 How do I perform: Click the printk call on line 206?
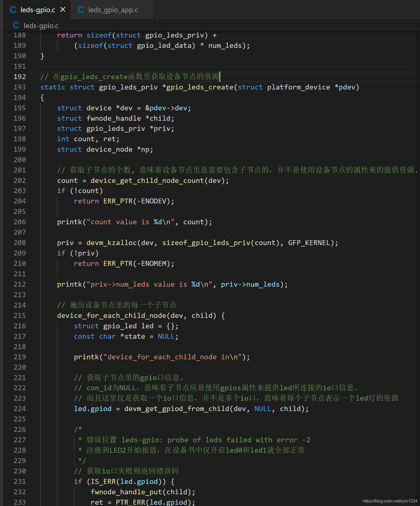tap(69, 222)
